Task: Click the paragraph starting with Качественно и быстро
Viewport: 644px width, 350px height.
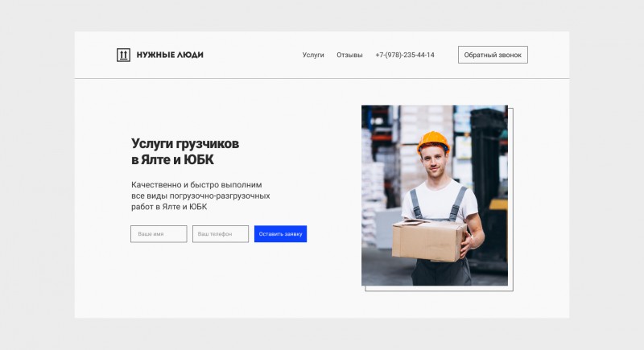Action: [x=200, y=196]
